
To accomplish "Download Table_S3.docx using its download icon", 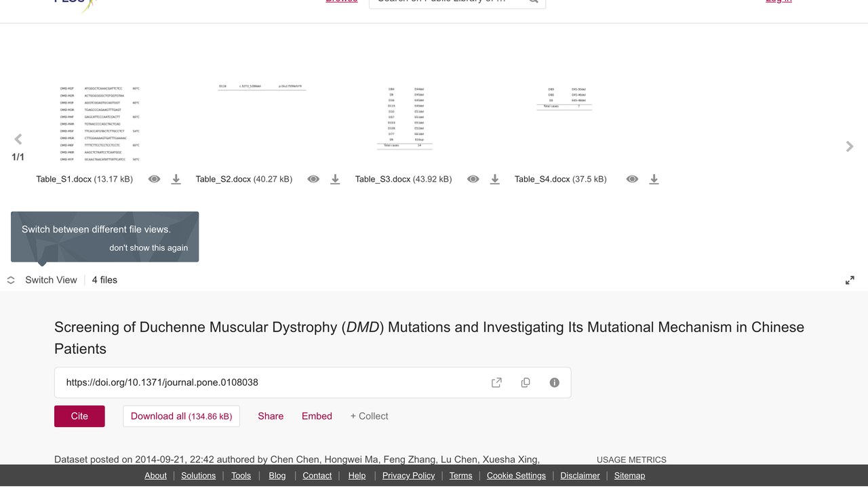I will click(495, 179).
